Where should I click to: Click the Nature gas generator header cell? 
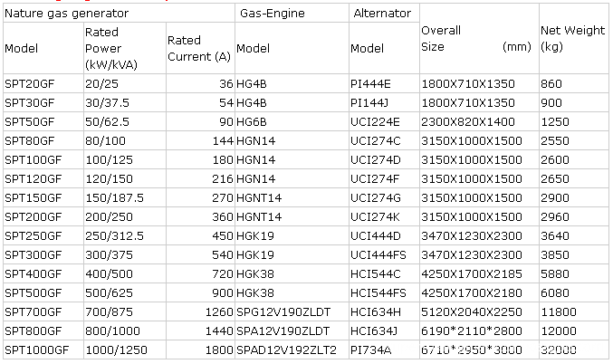coord(119,13)
